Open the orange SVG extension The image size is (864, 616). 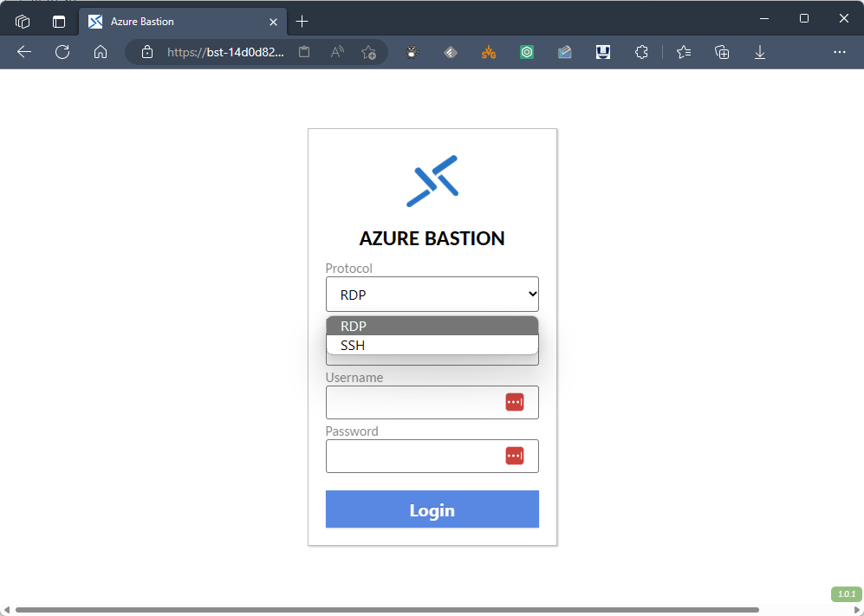(x=489, y=52)
